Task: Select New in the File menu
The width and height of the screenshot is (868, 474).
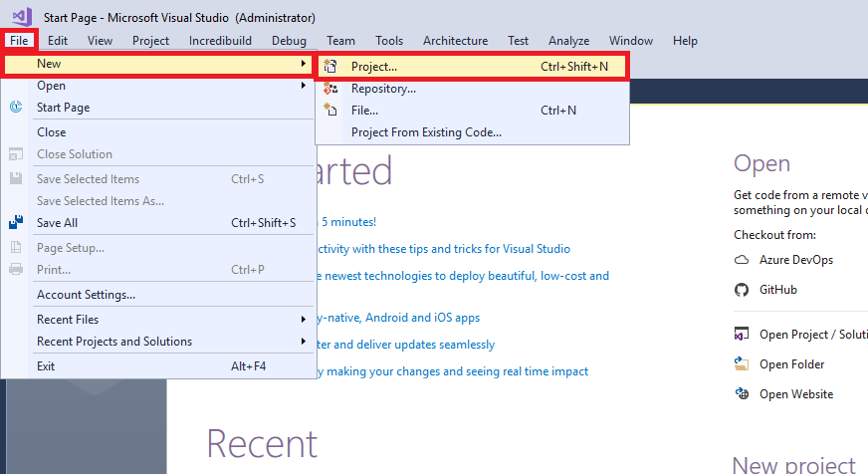Action: pyautogui.click(x=158, y=64)
